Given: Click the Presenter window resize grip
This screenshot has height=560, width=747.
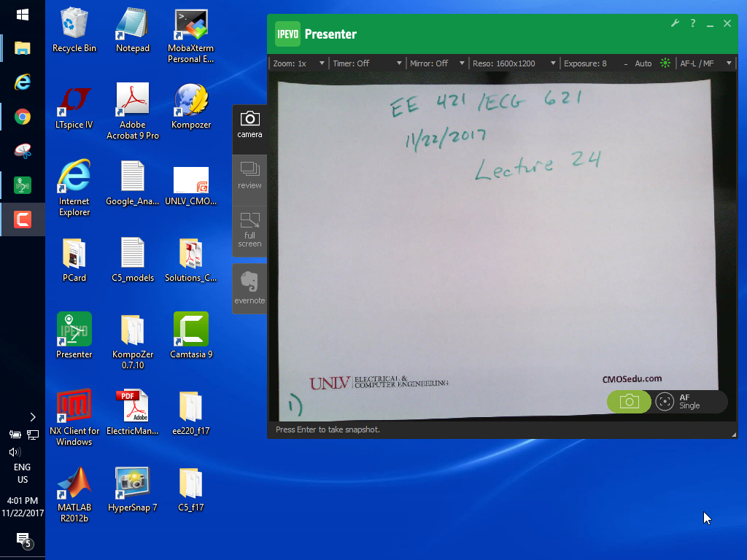Looking at the screenshot, I should pyautogui.click(x=734, y=435).
